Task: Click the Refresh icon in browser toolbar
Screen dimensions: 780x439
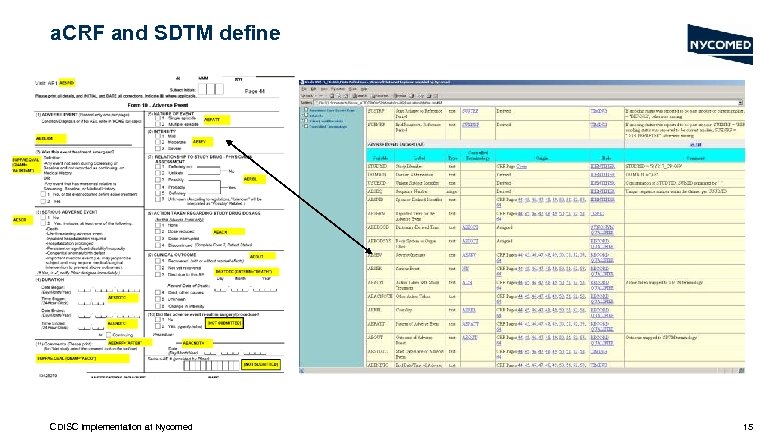Action: coord(338,95)
